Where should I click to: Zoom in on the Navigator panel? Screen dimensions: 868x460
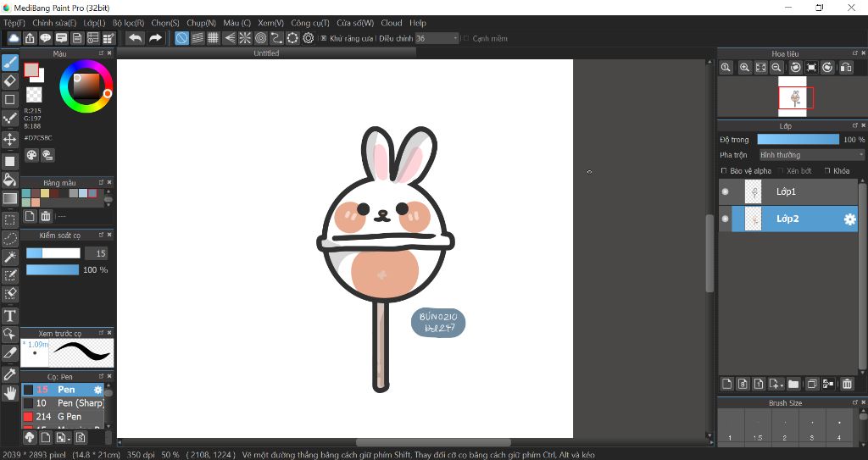tap(744, 68)
